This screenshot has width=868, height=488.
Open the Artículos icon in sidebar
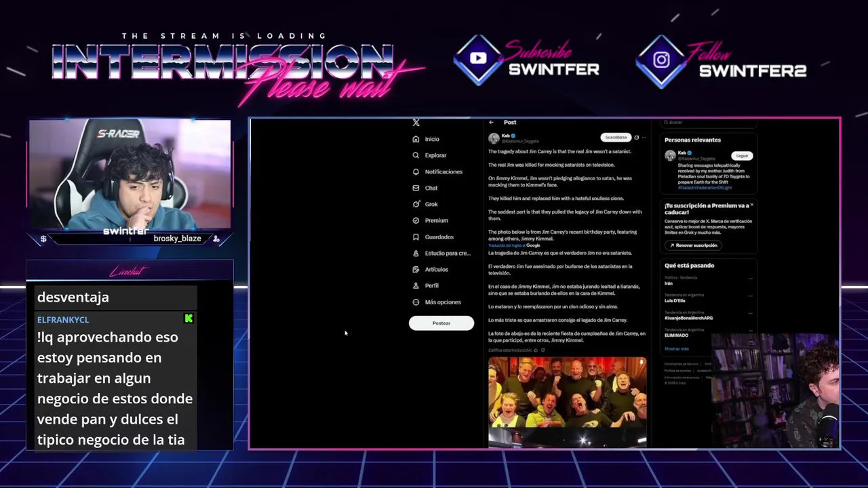coord(416,269)
